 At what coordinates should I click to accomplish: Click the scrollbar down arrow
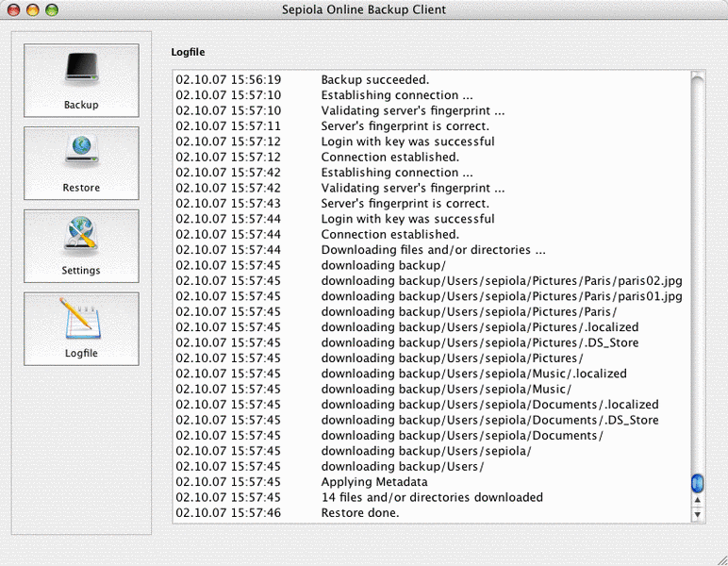pos(698,514)
